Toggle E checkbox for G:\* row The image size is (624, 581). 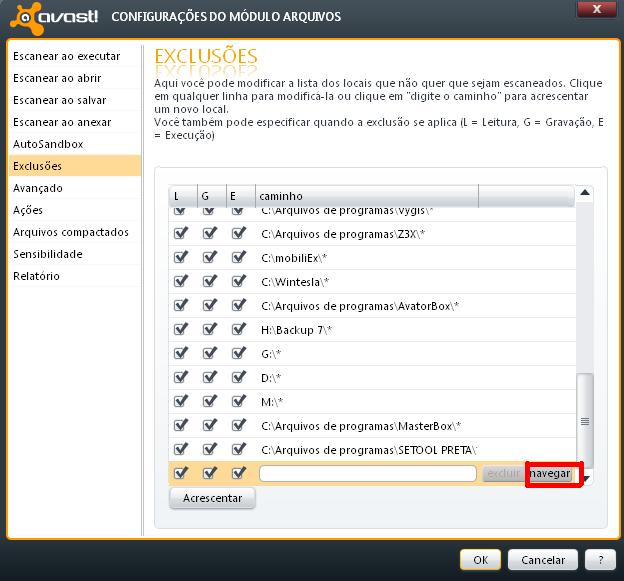239,353
